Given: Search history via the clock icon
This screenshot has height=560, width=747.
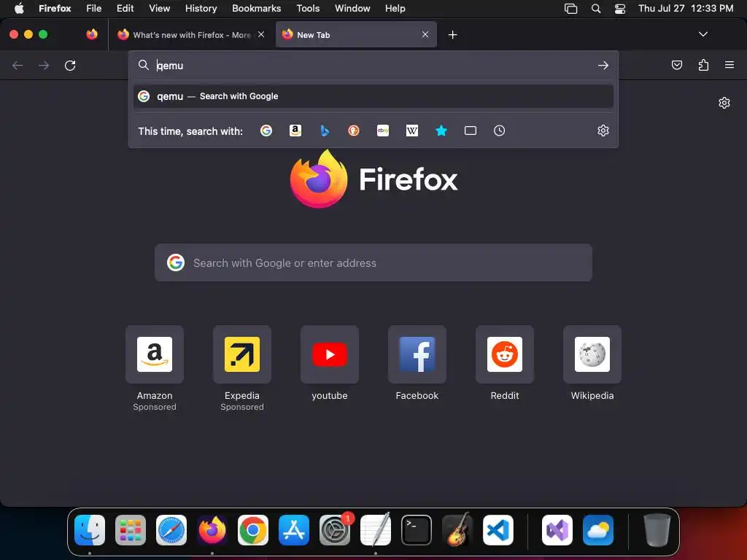Looking at the screenshot, I should point(499,131).
